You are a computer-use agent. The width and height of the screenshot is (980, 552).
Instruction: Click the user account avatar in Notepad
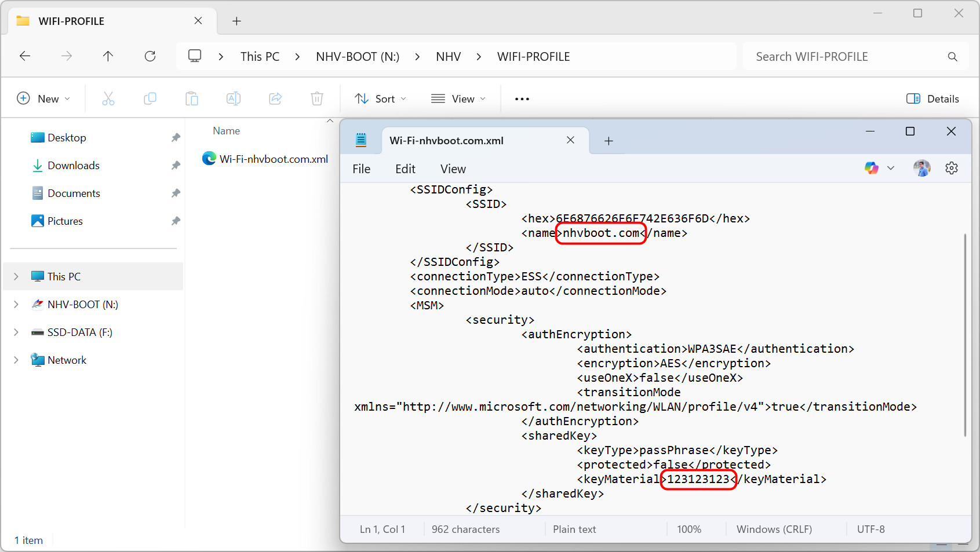[x=921, y=169]
